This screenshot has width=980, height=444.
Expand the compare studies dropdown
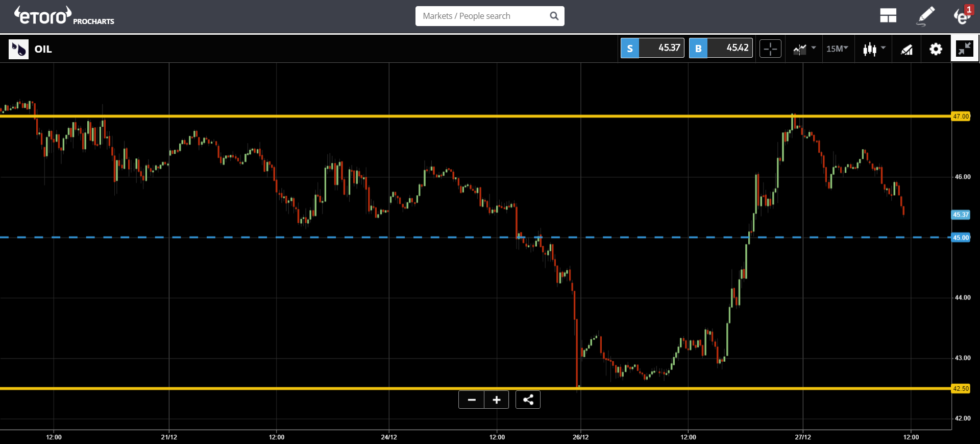click(804, 49)
